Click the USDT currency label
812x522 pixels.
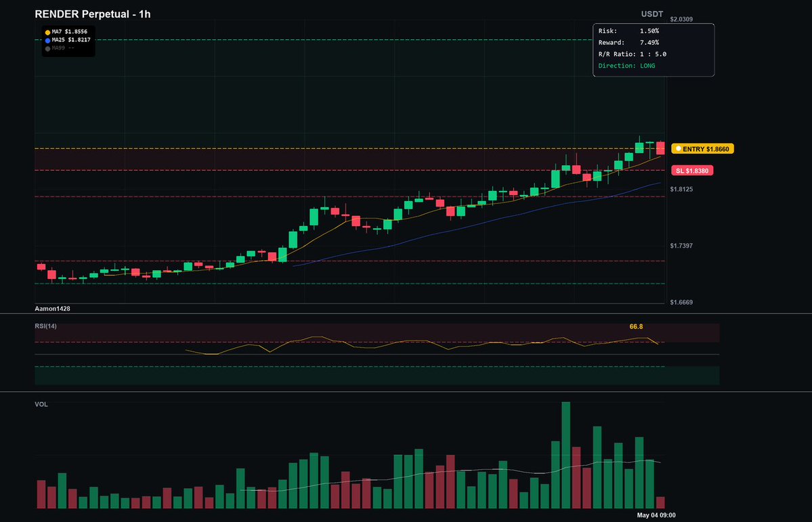(652, 14)
